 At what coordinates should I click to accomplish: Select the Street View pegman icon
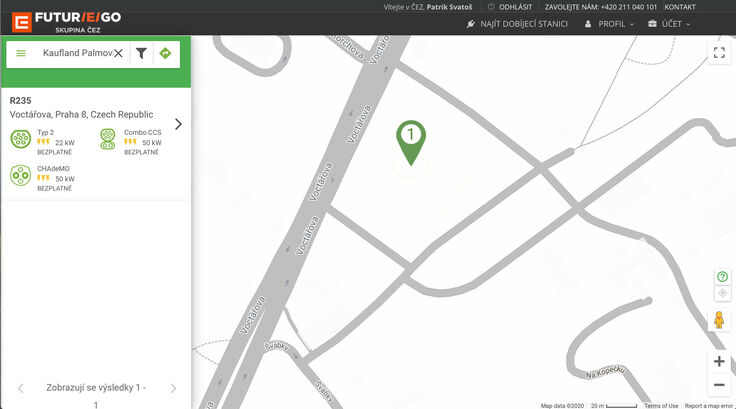(718, 320)
